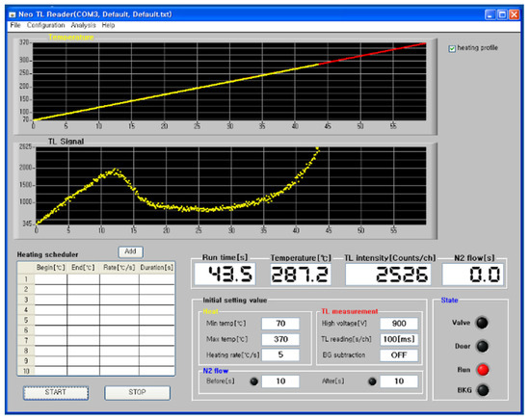Uncheck the heating profile checkbox
Screen dimensions: 530x420
click(x=452, y=49)
